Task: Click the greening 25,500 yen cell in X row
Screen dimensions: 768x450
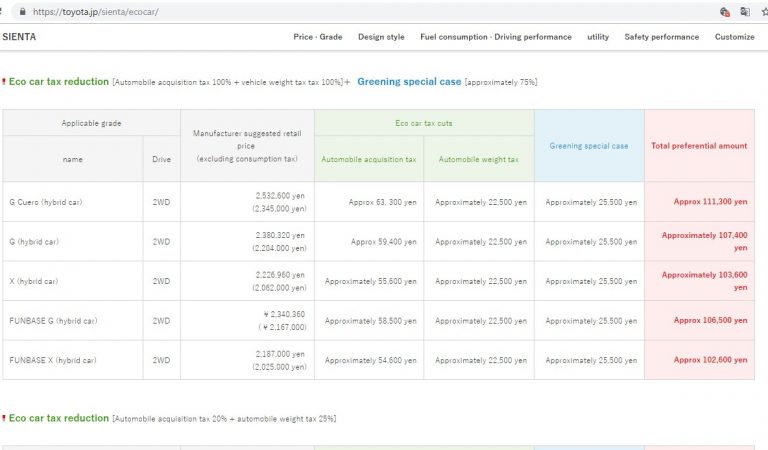Action: click(591, 281)
